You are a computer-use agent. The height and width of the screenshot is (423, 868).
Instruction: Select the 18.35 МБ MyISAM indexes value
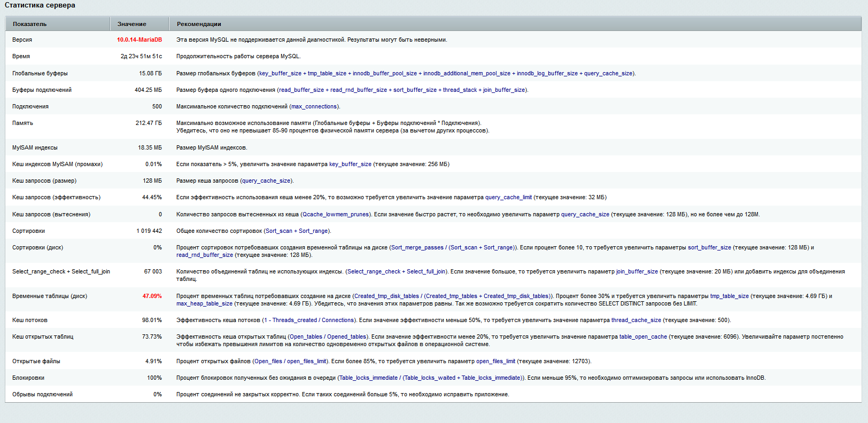(x=150, y=147)
